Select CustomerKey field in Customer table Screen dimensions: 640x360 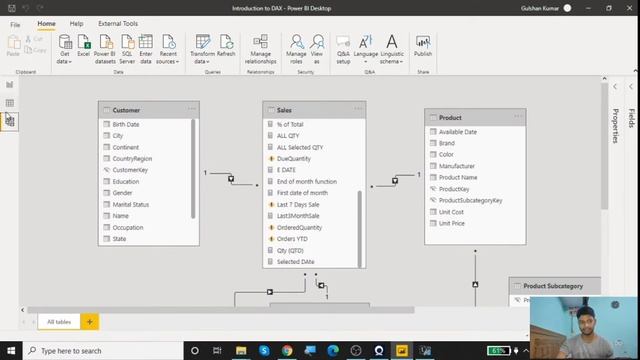pyautogui.click(x=130, y=170)
